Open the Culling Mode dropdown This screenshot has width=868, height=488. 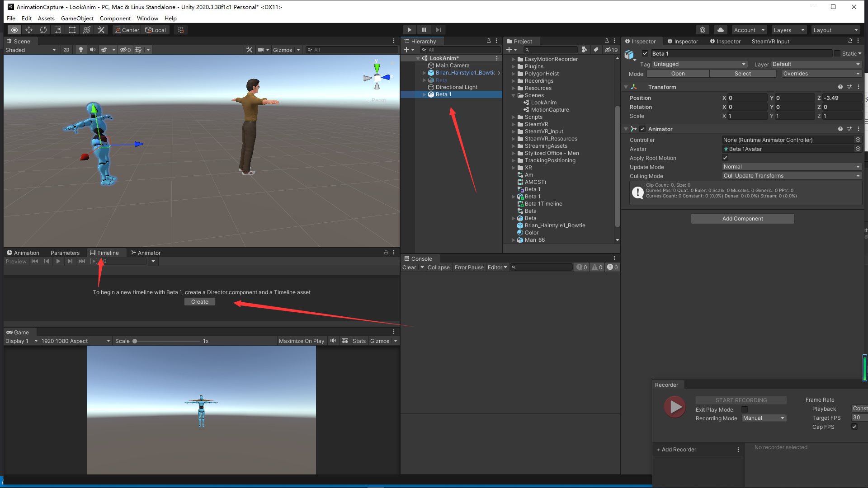tap(791, 176)
